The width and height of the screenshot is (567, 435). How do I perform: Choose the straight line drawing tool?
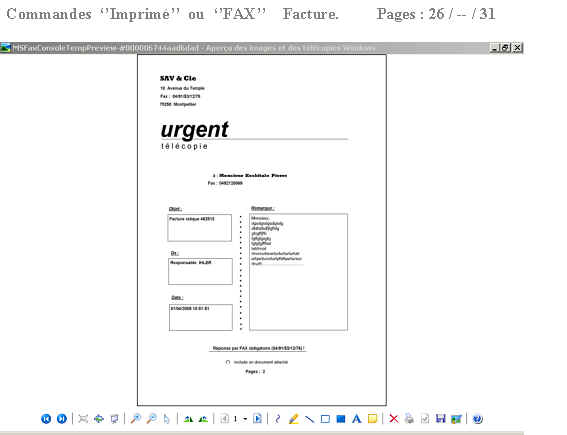[x=309, y=419]
